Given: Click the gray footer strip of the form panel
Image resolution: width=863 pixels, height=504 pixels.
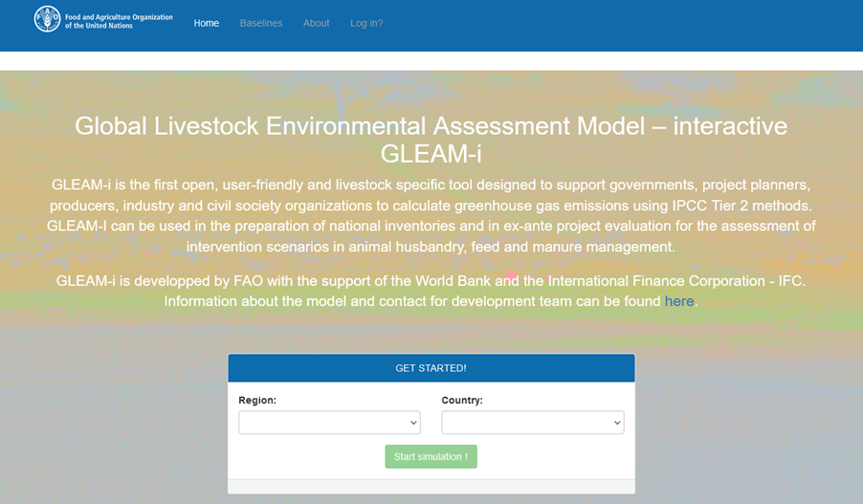Looking at the screenshot, I should coord(431,486).
